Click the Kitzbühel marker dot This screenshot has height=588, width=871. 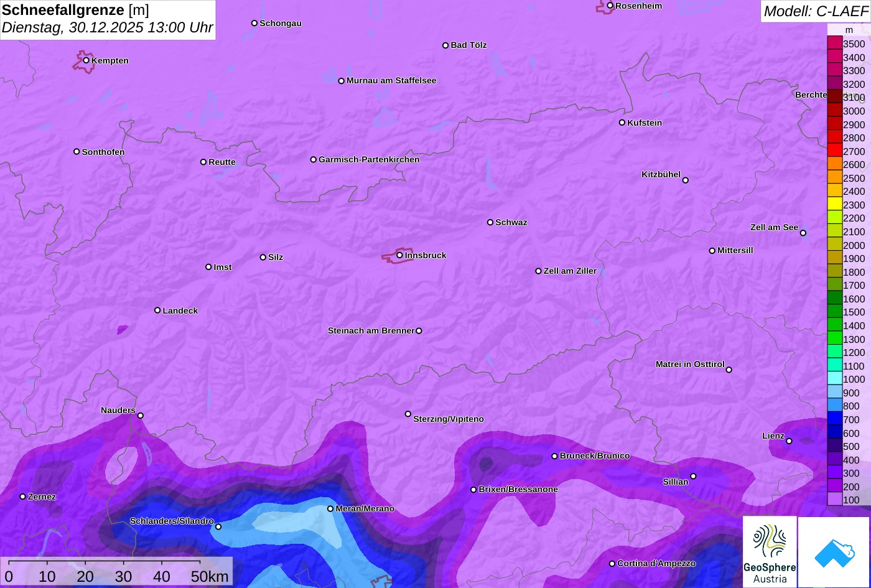(x=686, y=180)
